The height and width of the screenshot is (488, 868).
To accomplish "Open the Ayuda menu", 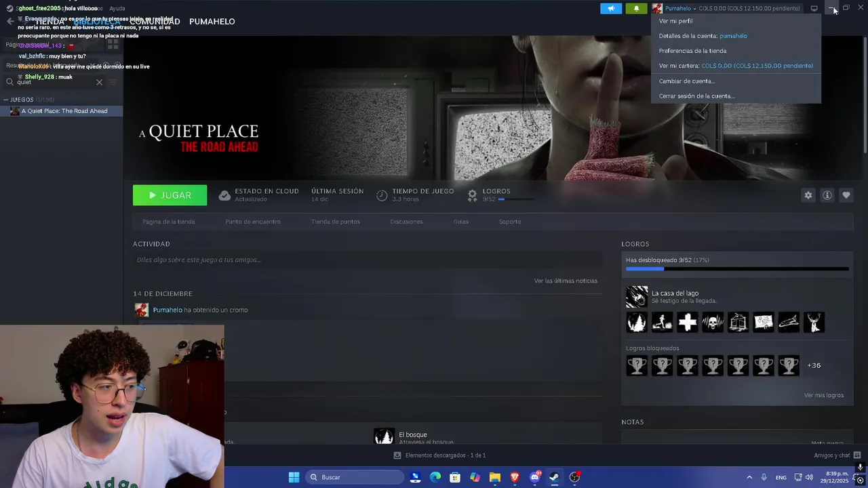I will (117, 8).
